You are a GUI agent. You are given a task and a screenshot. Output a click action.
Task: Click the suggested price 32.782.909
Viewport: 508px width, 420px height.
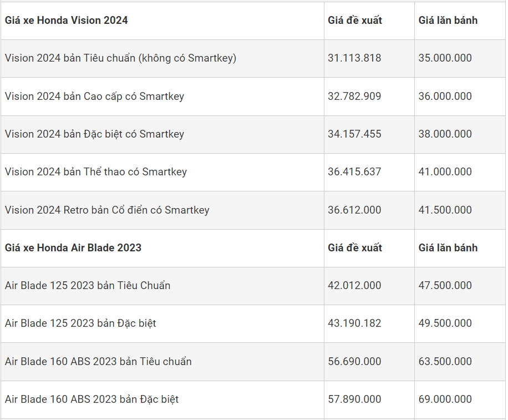click(x=354, y=96)
